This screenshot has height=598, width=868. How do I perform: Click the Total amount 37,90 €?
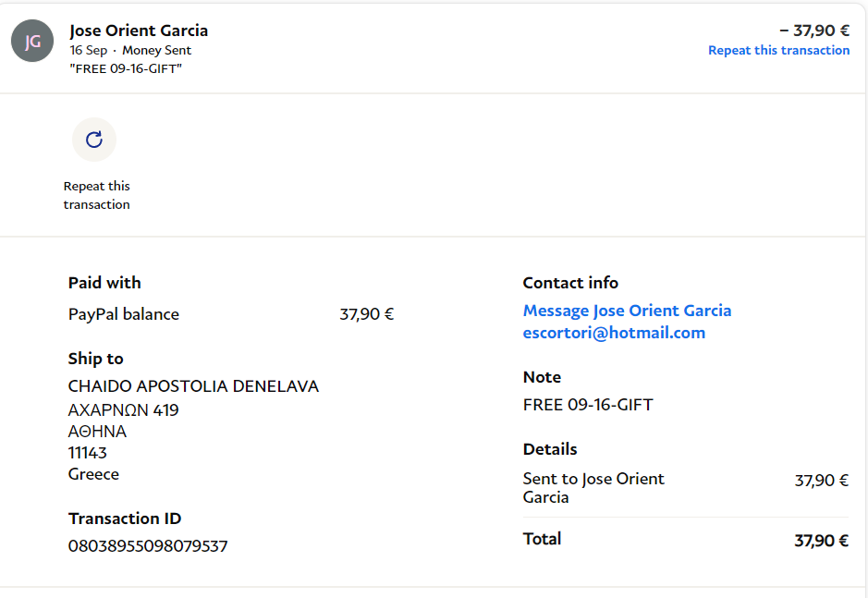821,541
